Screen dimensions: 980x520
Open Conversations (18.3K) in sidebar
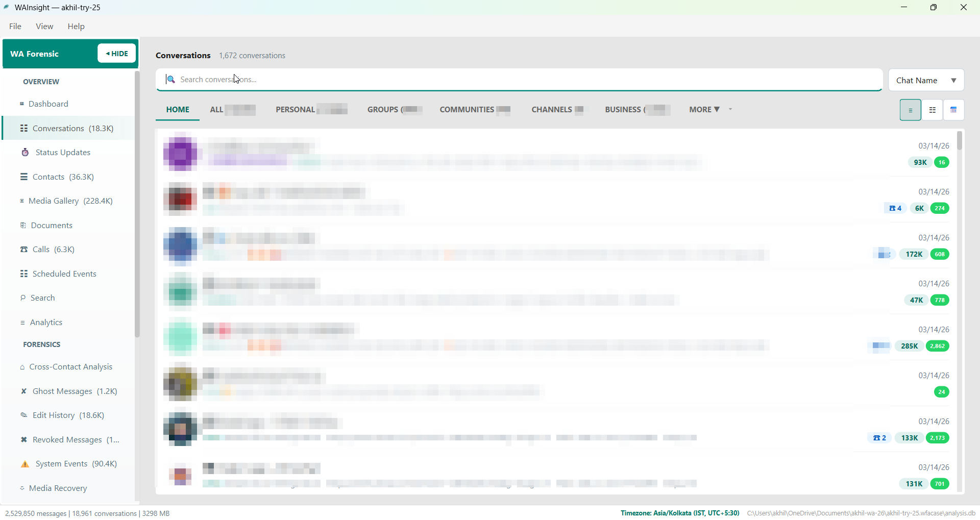(68, 128)
